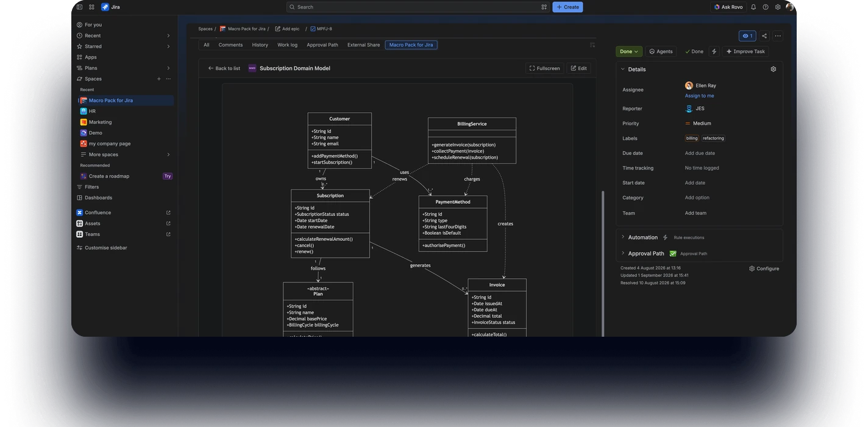Open the Details panel settings gear
868x427 pixels.
pos(774,69)
